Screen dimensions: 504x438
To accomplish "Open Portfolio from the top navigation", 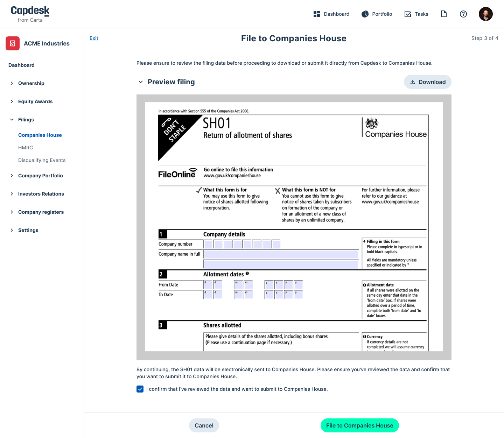I will [x=377, y=14].
